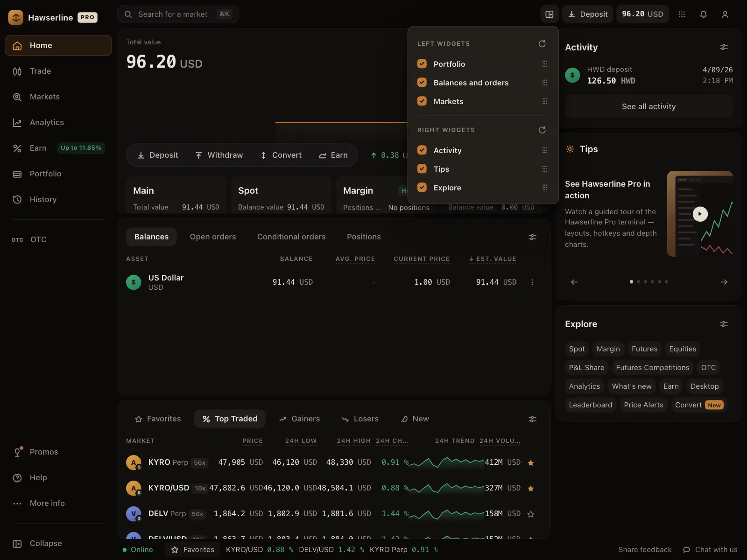Click the top bar Deposit button
The height and width of the screenshot is (560, 747).
[588, 14]
